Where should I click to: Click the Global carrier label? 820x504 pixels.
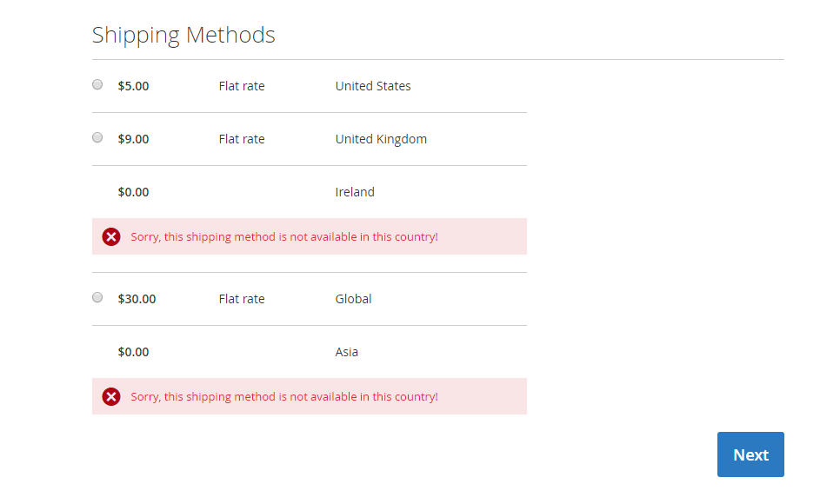point(353,299)
